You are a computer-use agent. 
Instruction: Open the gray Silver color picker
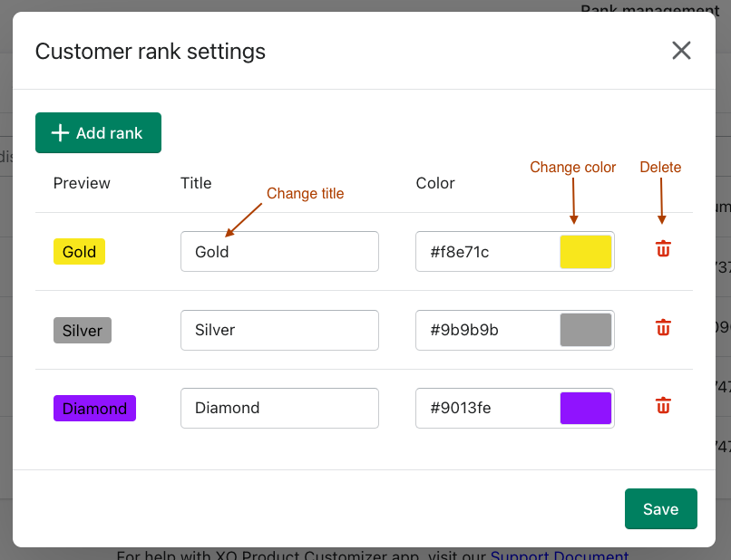[x=585, y=330]
